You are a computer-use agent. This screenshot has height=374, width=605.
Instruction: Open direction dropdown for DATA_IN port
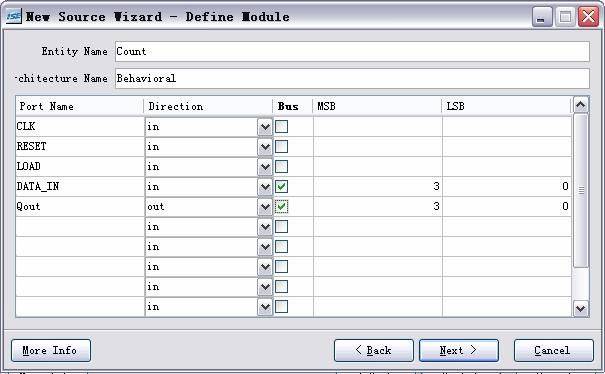point(265,187)
